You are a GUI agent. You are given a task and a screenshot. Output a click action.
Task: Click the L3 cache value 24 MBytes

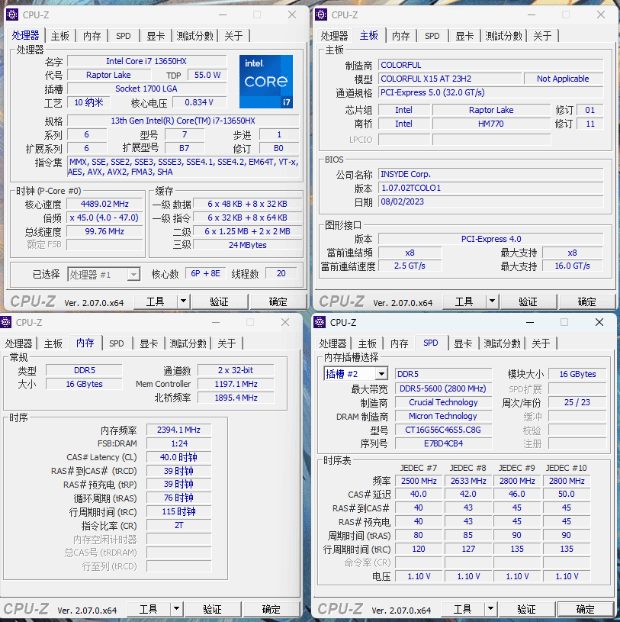[248, 245]
